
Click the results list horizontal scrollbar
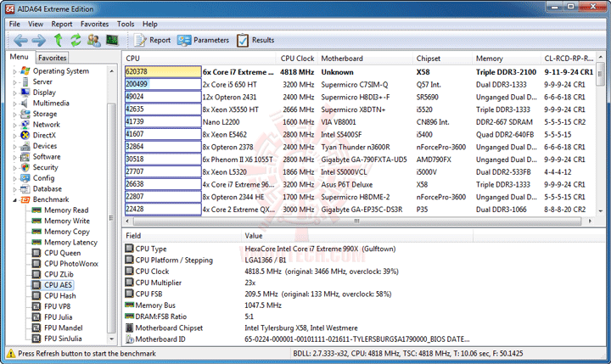pyautogui.click(x=357, y=221)
